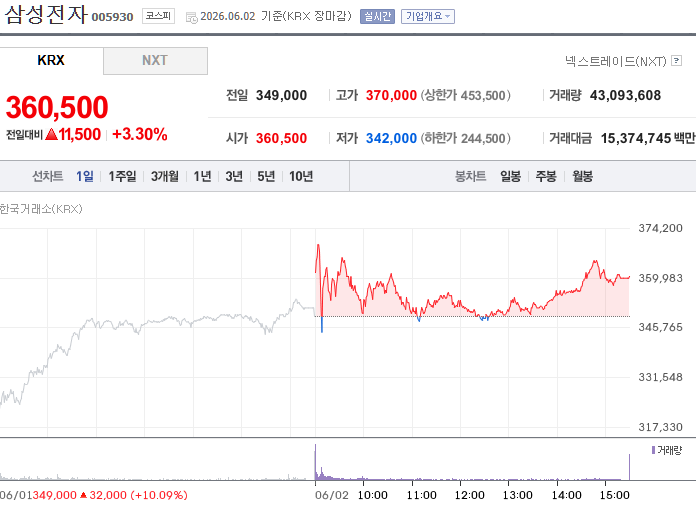The height and width of the screenshot is (518, 696).
Task: Switch to the KRX tab
Action: tap(51, 60)
